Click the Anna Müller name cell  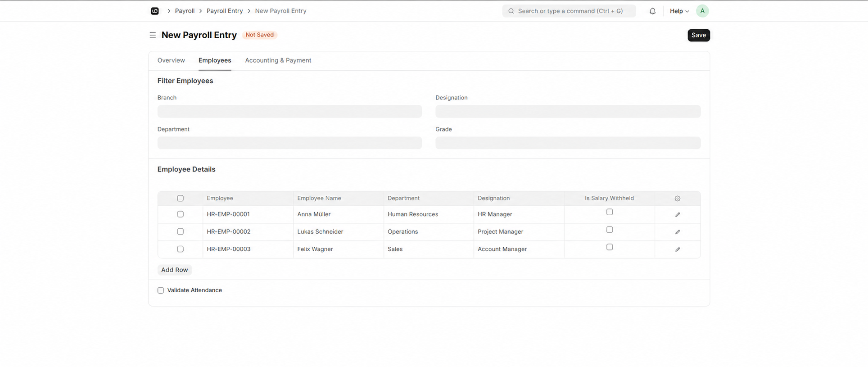click(339, 214)
